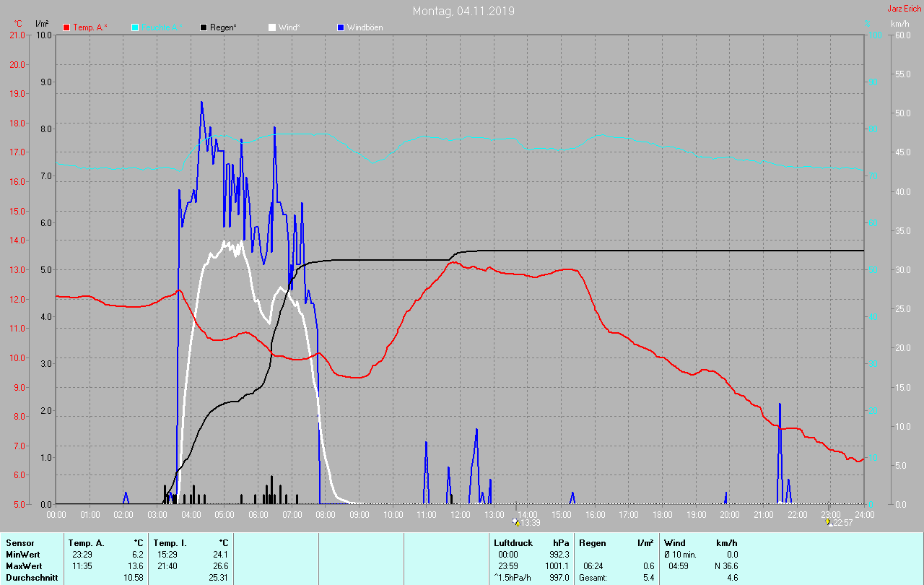Click the red Temp. A. legend swatch
This screenshot has height=585, width=924.
(66, 27)
